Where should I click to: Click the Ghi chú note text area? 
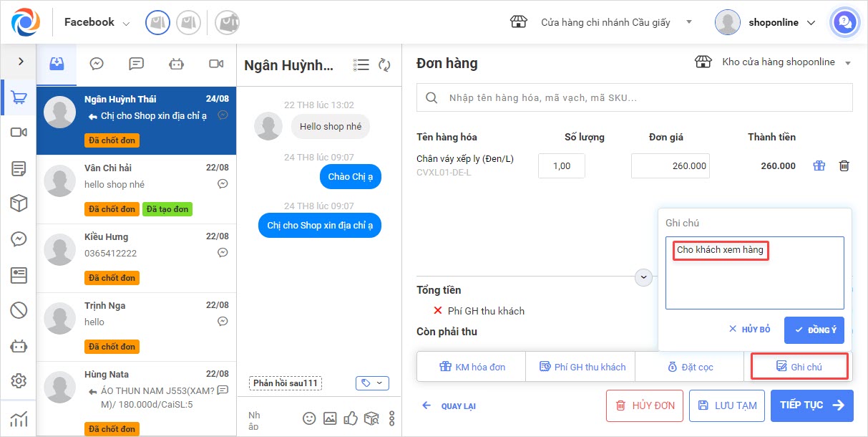click(755, 273)
